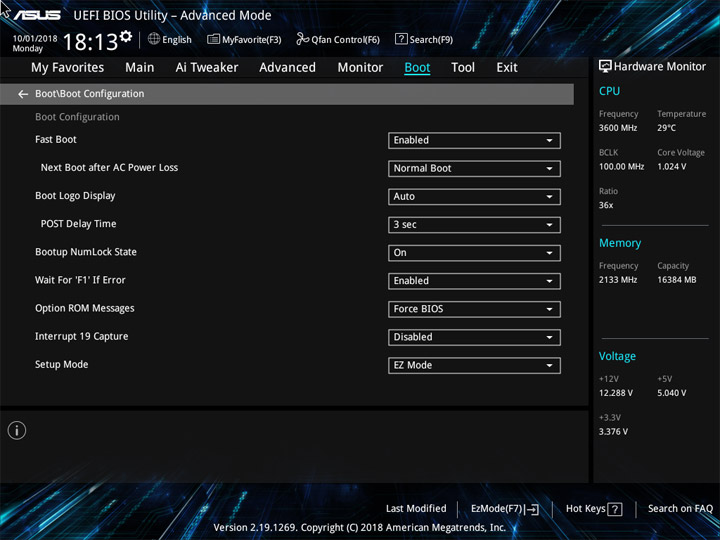Image resolution: width=720 pixels, height=540 pixels.
Task: Click the Search question-mark icon
Action: 401,39
